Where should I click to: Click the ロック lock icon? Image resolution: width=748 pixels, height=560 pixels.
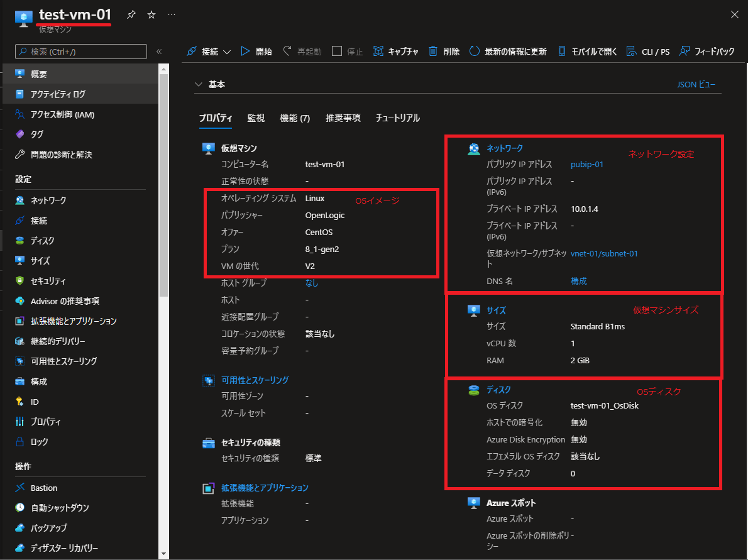pyautogui.click(x=19, y=442)
